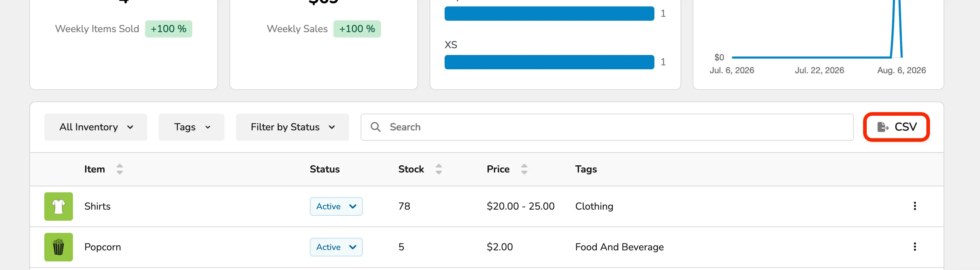The image size is (980, 270).
Task: Click the Weekly Items Sold label
Action: (x=97, y=29)
